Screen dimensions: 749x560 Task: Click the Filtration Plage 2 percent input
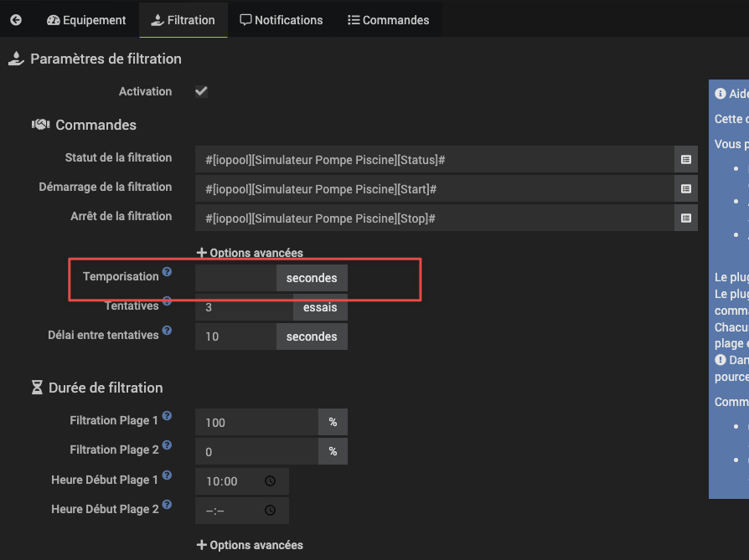257,451
